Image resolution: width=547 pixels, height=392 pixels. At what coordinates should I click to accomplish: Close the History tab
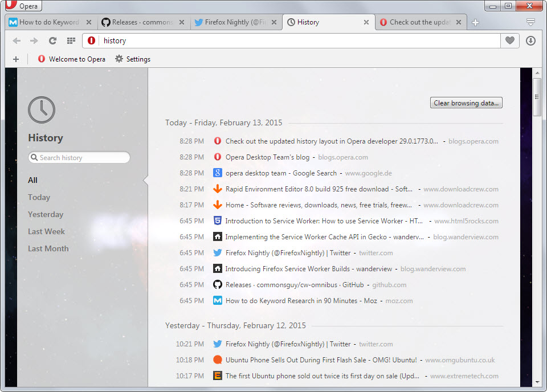pyautogui.click(x=366, y=22)
